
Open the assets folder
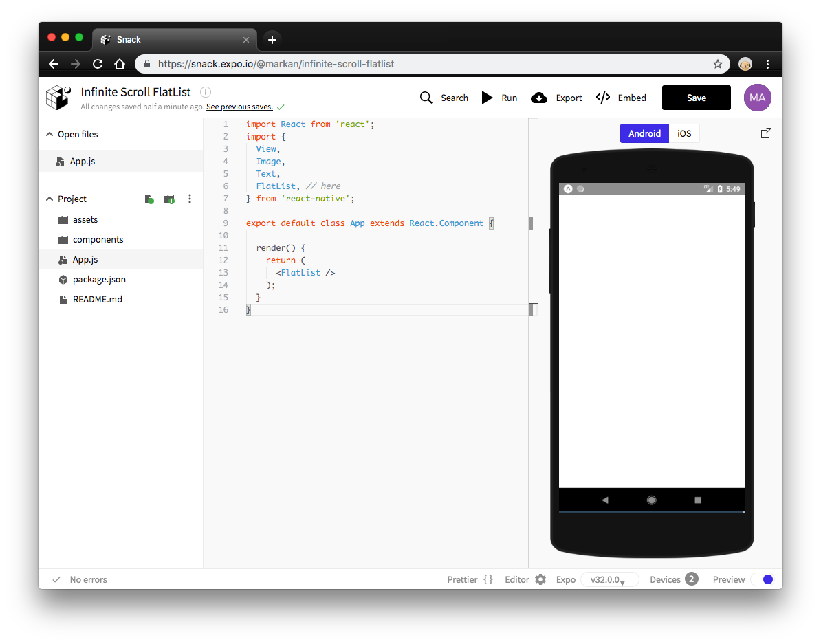[85, 220]
